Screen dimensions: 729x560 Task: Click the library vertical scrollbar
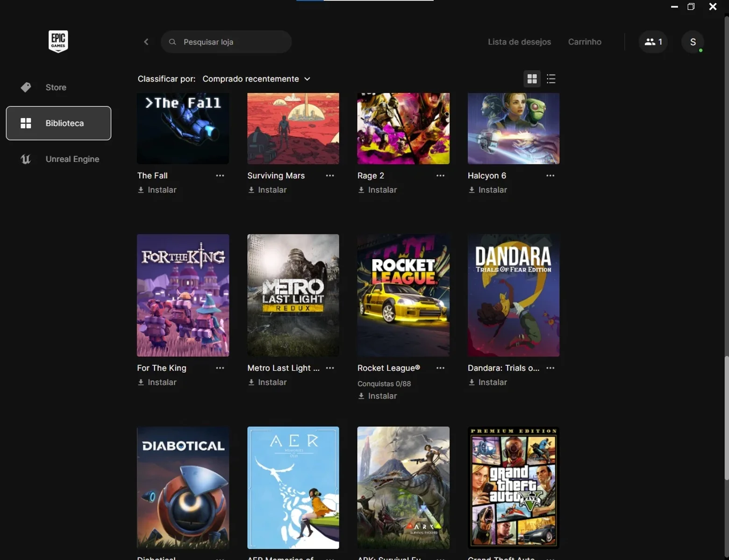pos(726,418)
